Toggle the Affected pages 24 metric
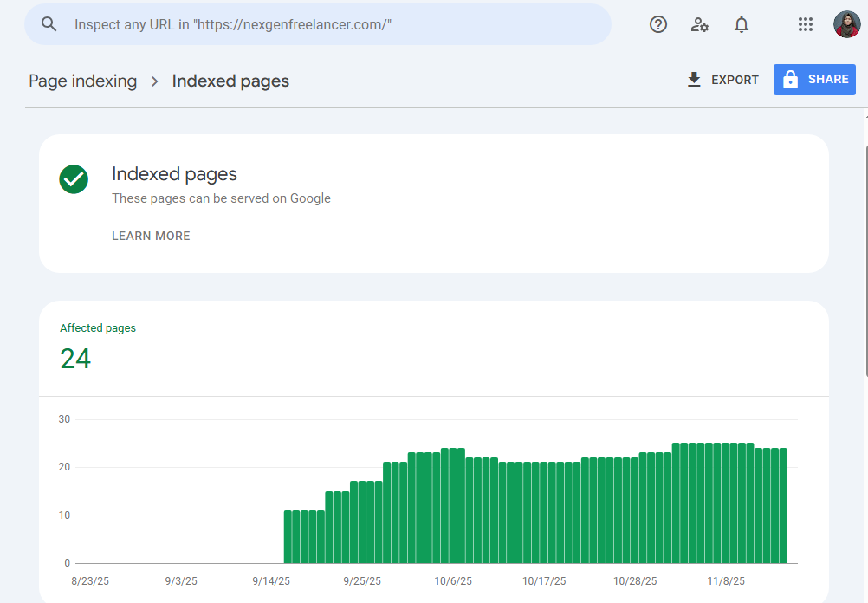This screenshot has width=868, height=603. (x=97, y=347)
